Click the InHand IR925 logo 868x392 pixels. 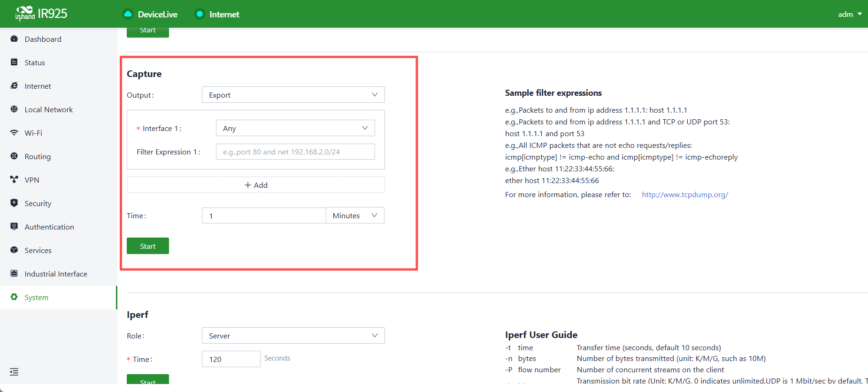41,14
